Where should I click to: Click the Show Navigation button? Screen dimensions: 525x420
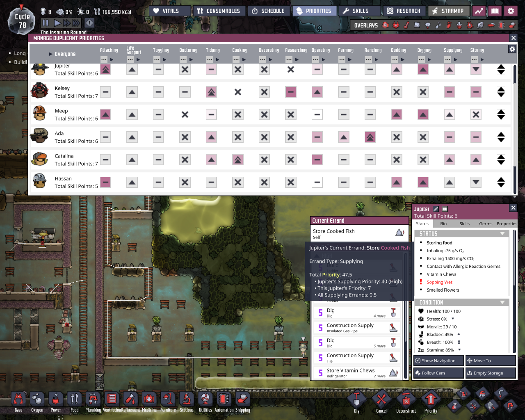tap(438, 361)
